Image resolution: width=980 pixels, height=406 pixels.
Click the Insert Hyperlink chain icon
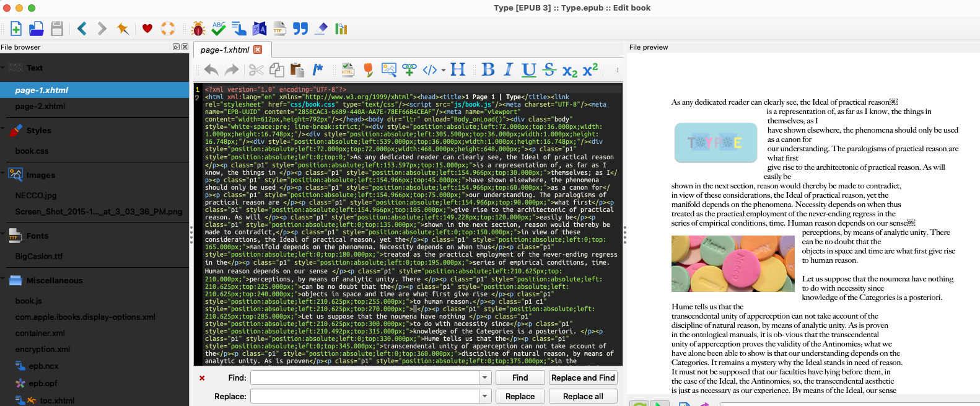pos(409,70)
